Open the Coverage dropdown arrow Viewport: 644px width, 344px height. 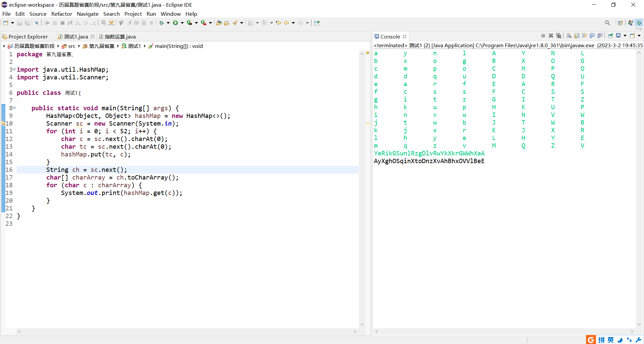pyautogui.click(x=196, y=23)
